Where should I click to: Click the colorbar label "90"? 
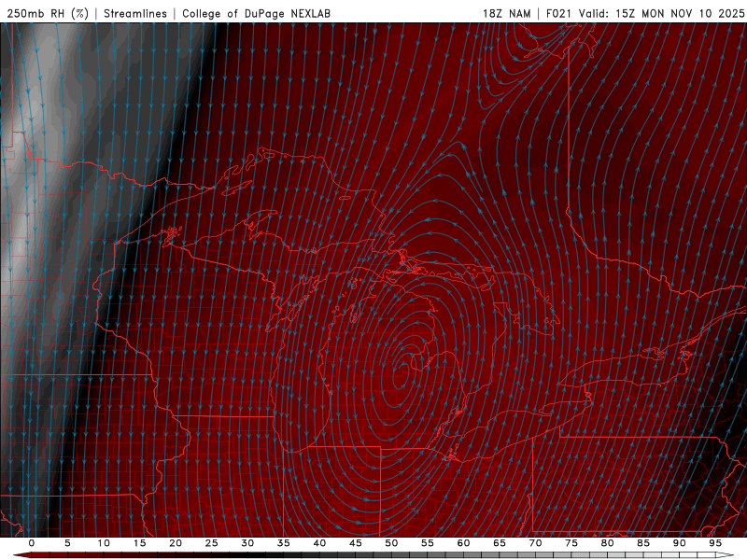pyautogui.click(x=680, y=543)
